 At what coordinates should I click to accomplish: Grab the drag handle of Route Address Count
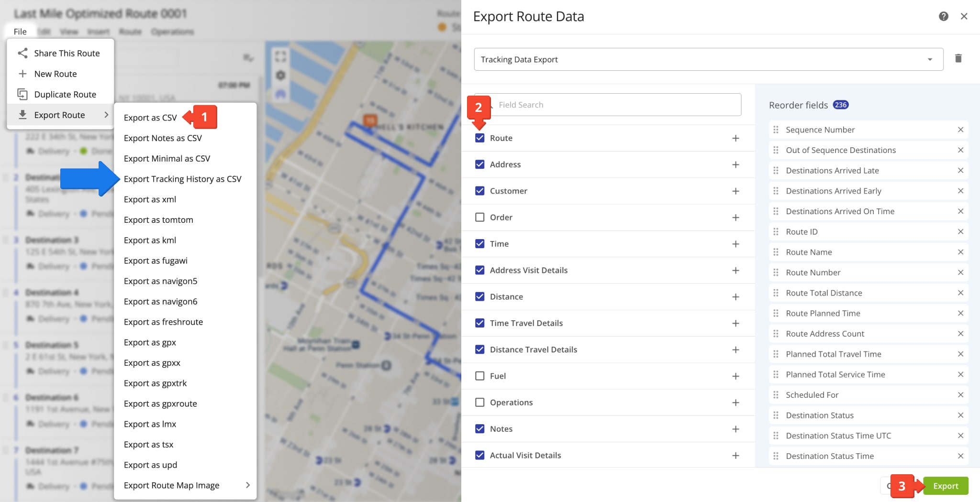pos(776,334)
